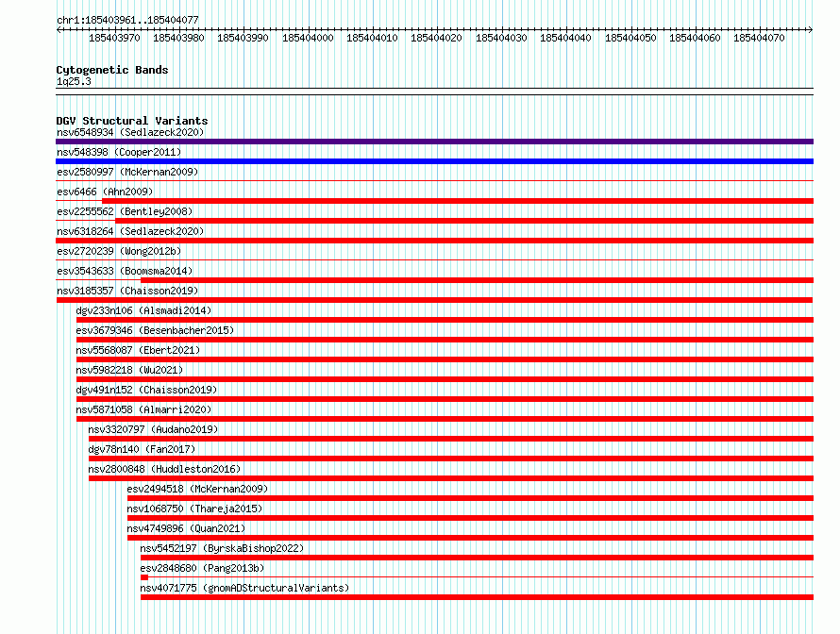The width and height of the screenshot is (840, 634).
Task: Click ruler position 185404040
Action: click(565, 38)
